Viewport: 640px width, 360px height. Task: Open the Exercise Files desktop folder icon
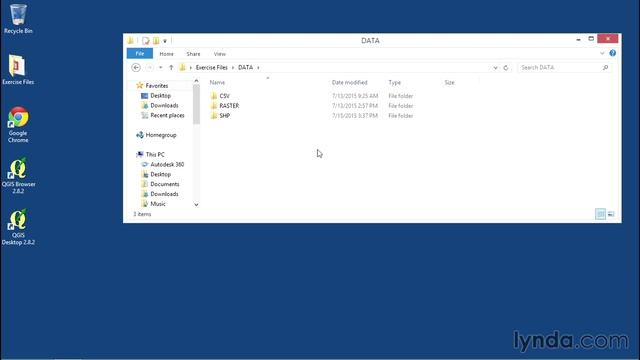click(18, 70)
